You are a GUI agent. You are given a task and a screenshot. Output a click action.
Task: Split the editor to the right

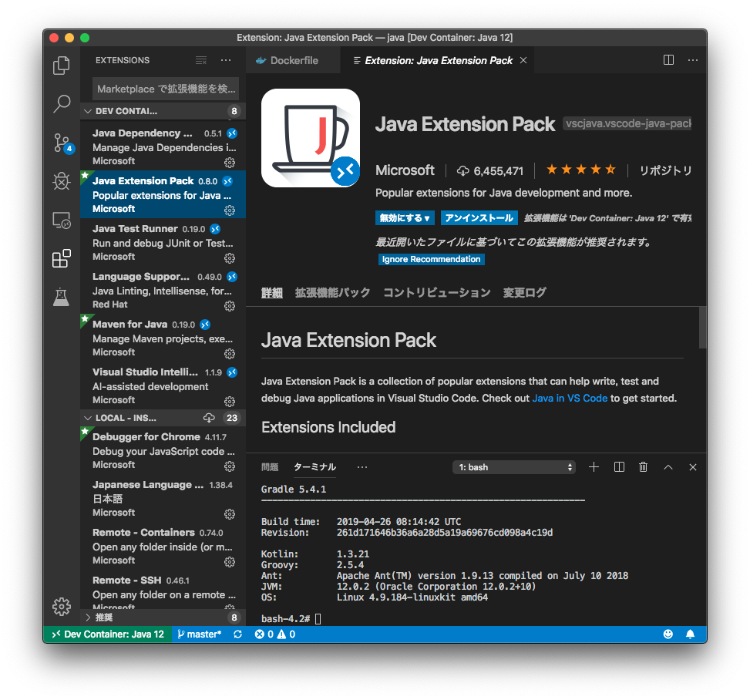pos(668,60)
